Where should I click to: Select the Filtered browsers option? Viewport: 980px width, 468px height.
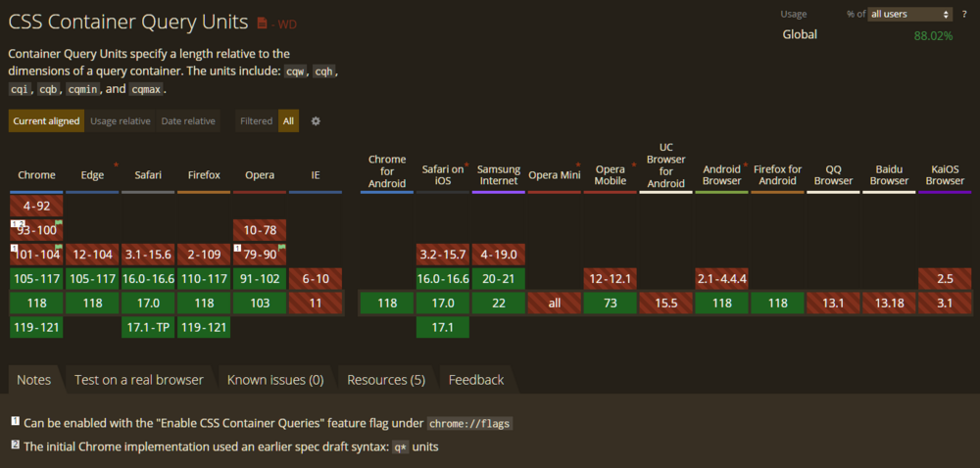(256, 121)
